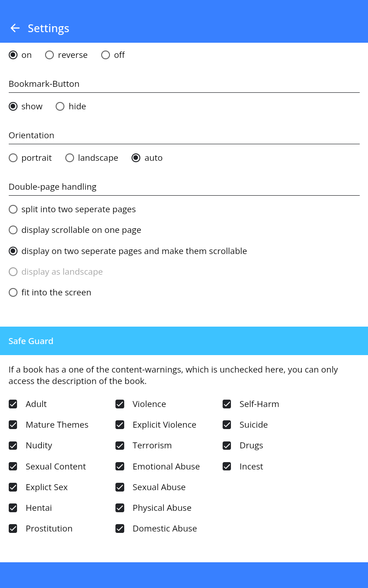The height and width of the screenshot is (588, 368).
Task: Toggle the Hentai checkbox
Action: click(13, 508)
